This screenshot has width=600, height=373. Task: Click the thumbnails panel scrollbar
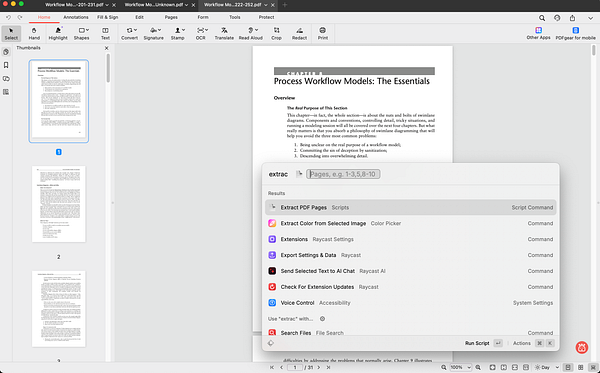[x=108, y=68]
